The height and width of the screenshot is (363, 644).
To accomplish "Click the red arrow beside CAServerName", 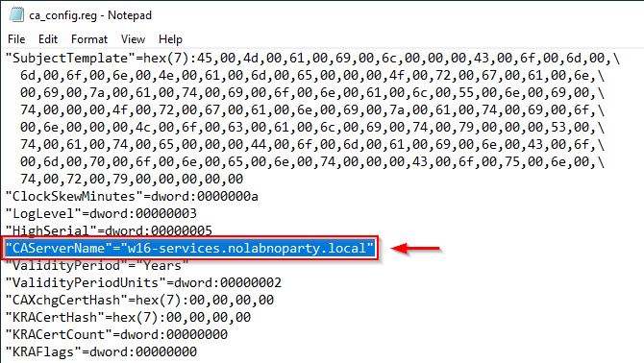I will (415, 248).
